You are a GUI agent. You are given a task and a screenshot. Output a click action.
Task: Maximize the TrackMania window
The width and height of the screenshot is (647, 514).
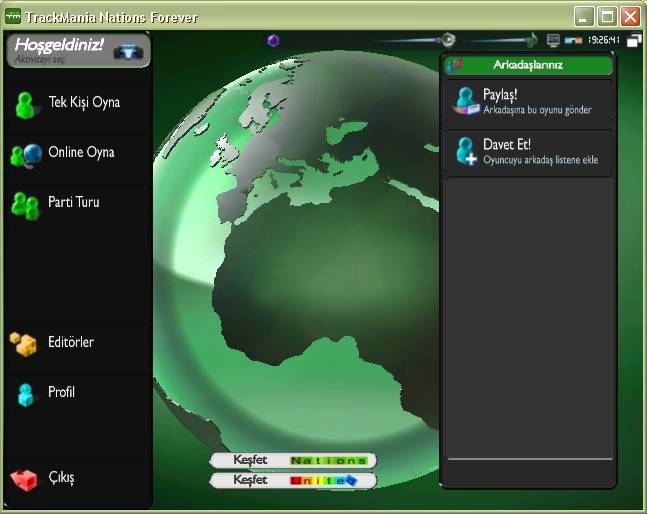(607, 17)
